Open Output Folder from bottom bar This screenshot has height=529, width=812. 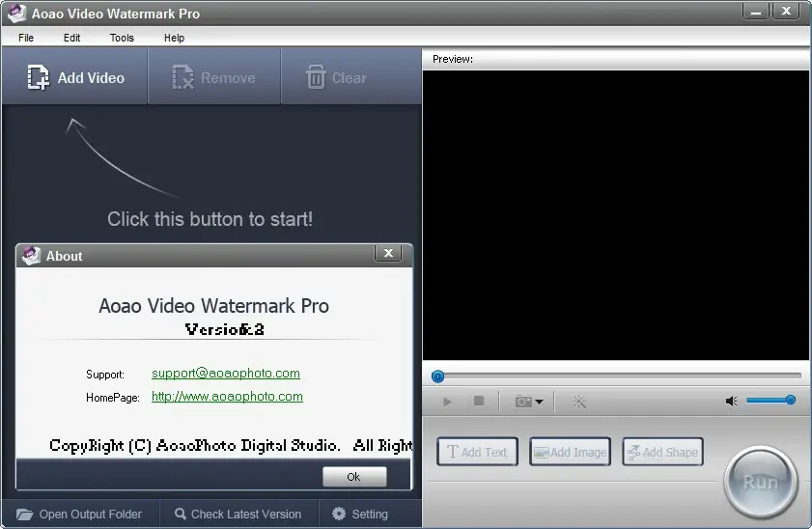click(x=79, y=514)
